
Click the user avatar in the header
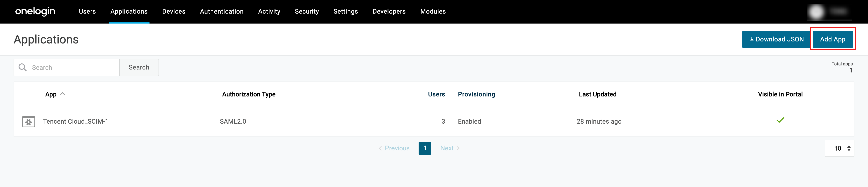(816, 12)
